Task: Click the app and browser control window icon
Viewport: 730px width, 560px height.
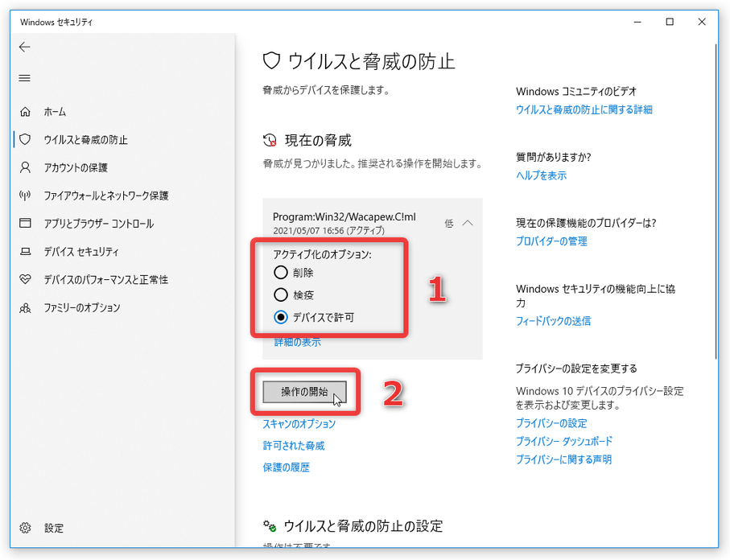Action: click(x=25, y=224)
